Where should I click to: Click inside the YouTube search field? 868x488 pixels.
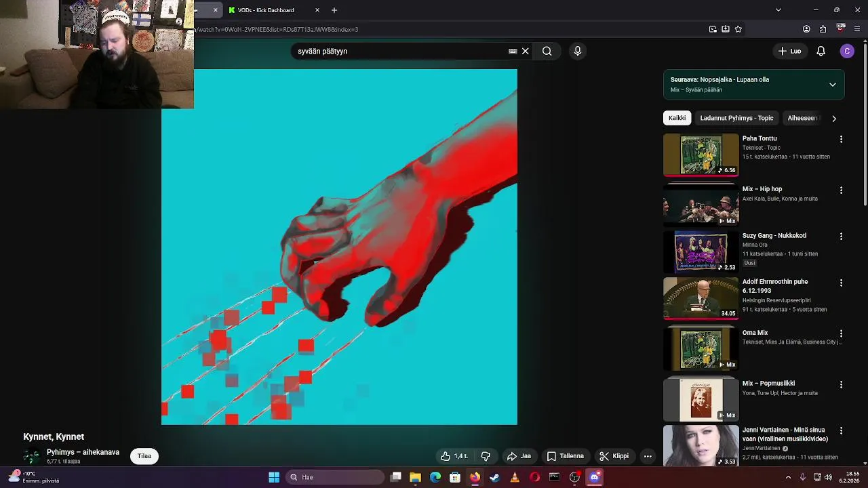pyautogui.click(x=400, y=51)
